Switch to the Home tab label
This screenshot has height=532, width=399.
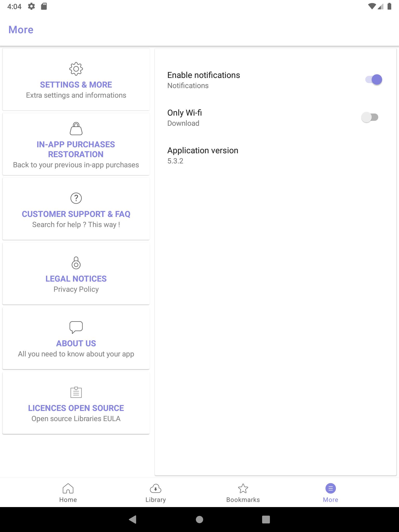68,500
